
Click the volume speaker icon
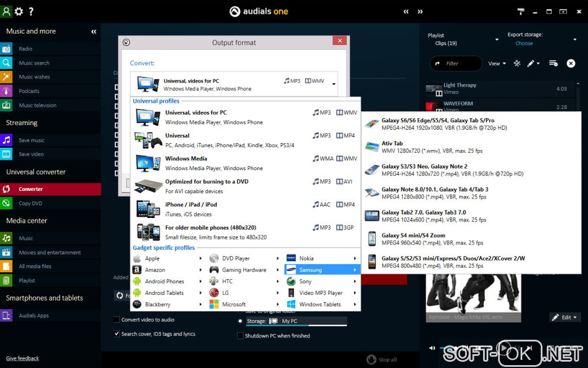click(x=432, y=348)
